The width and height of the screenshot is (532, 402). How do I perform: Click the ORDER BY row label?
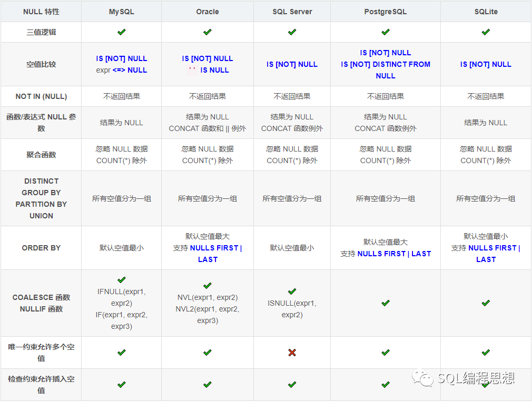(x=41, y=248)
